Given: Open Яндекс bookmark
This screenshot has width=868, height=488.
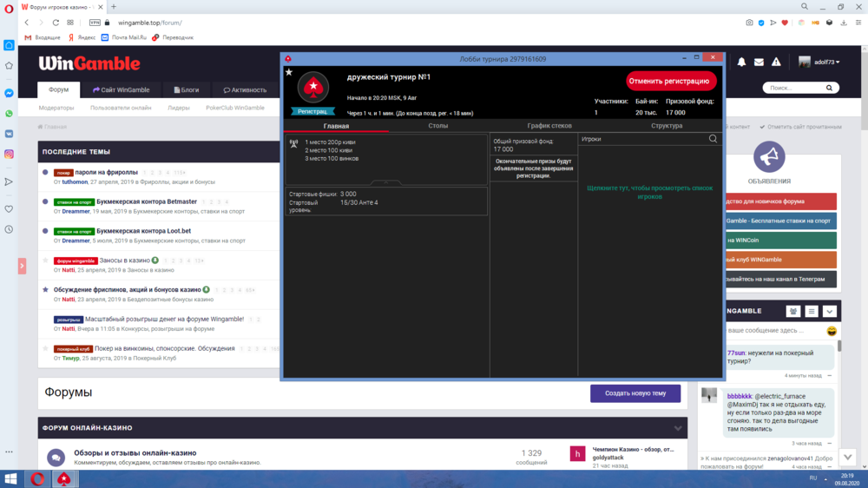Looking at the screenshot, I should pos(82,37).
